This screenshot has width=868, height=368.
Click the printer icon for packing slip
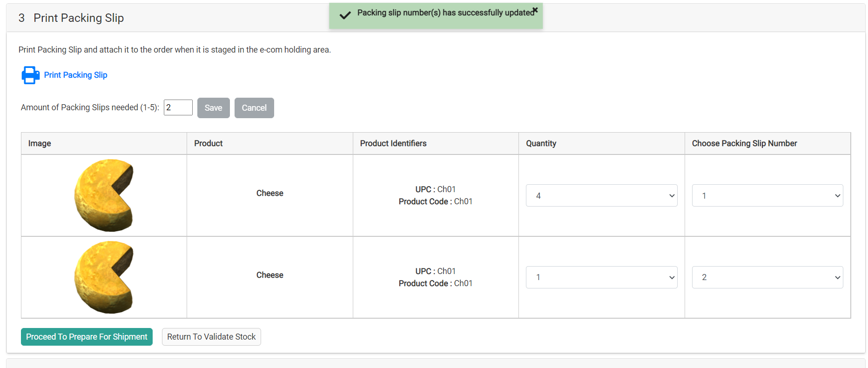[x=30, y=75]
